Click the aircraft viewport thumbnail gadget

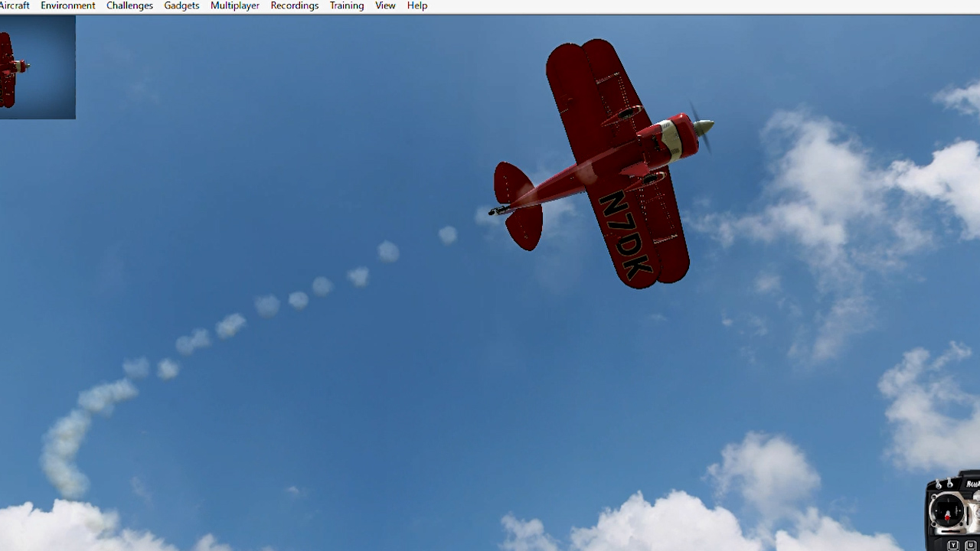tap(37, 67)
